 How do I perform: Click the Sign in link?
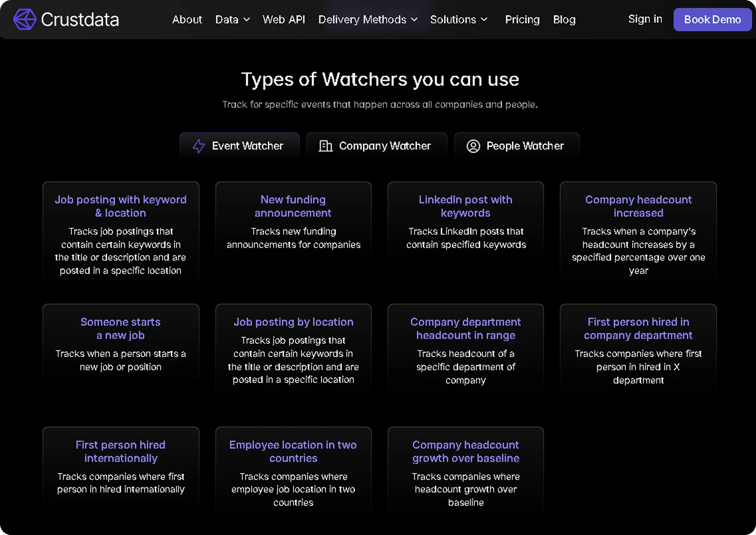645,19
